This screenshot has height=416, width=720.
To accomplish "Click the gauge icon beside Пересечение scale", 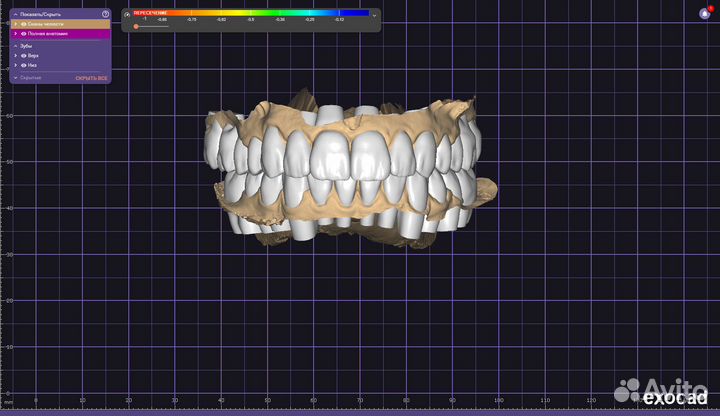I will pyautogui.click(x=126, y=15).
